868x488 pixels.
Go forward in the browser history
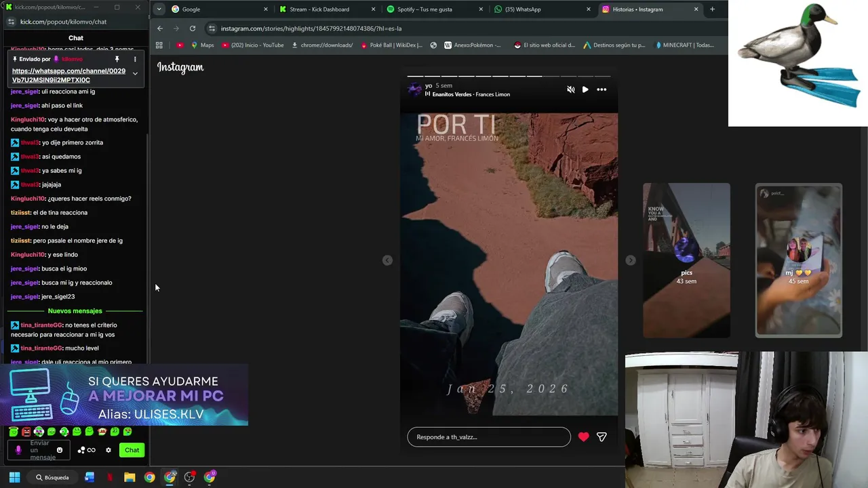pos(176,28)
